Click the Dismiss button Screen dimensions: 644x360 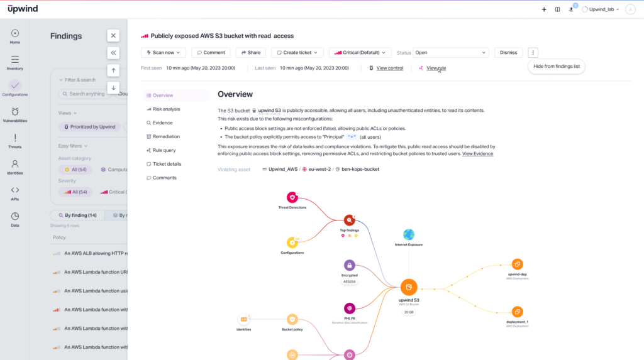[x=508, y=53]
